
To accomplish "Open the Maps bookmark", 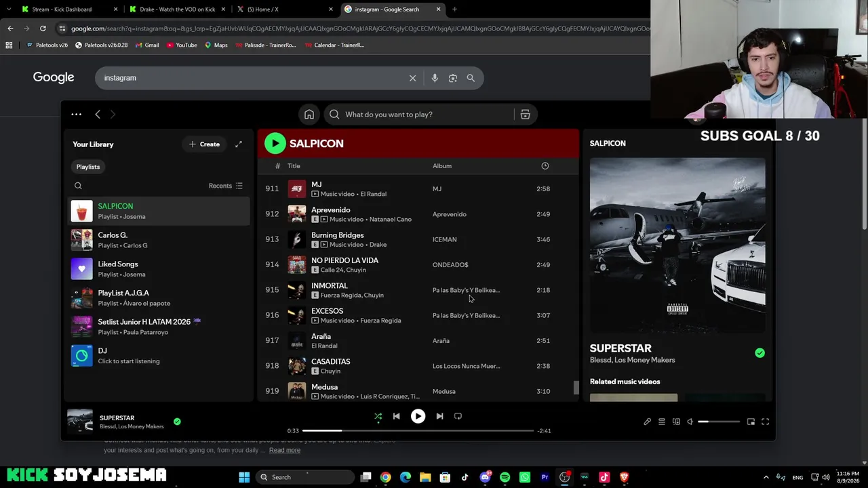I will [216, 45].
